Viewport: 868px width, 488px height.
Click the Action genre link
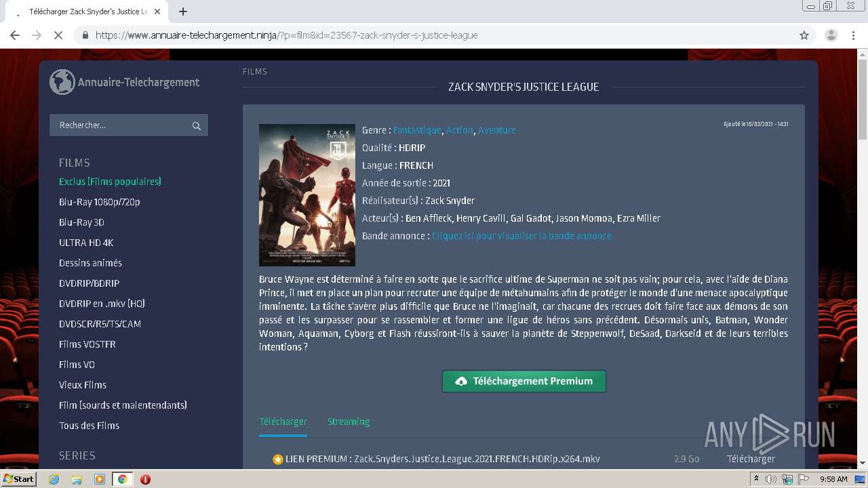pos(459,130)
